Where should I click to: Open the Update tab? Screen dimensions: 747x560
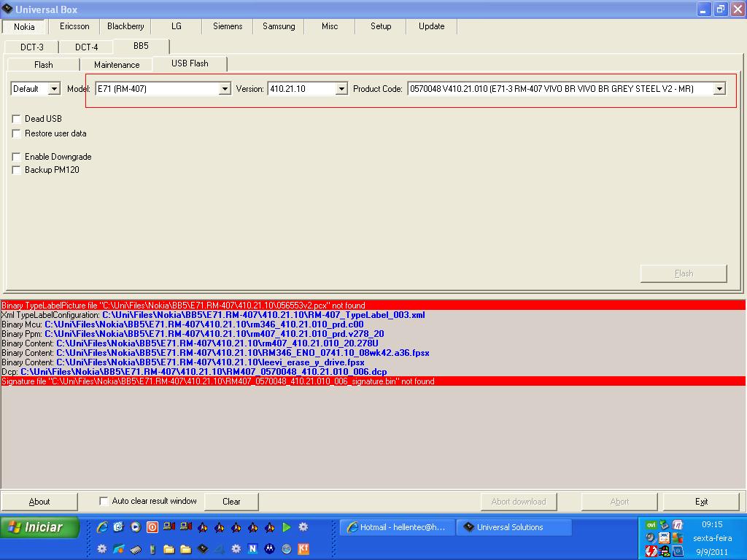tap(432, 26)
